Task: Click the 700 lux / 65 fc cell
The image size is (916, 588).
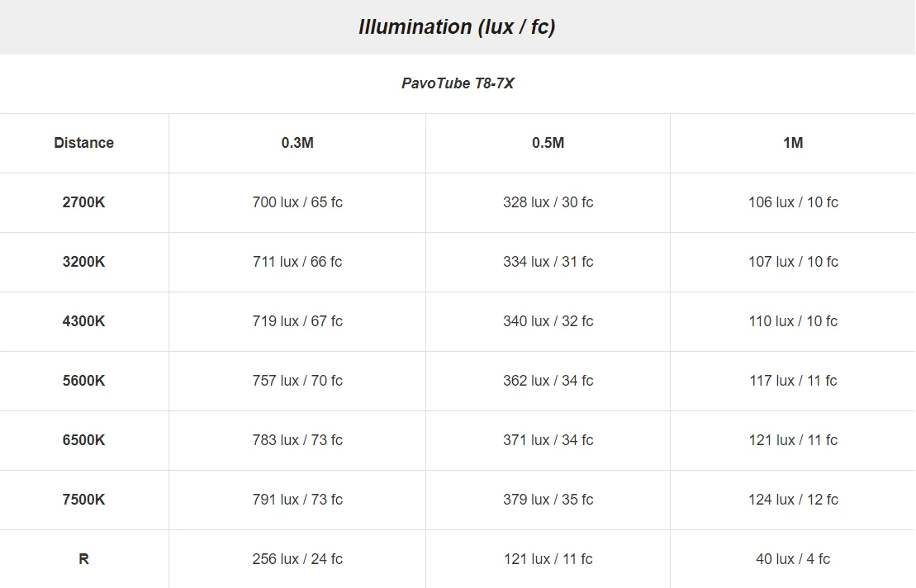Action: click(x=297, y=202)
